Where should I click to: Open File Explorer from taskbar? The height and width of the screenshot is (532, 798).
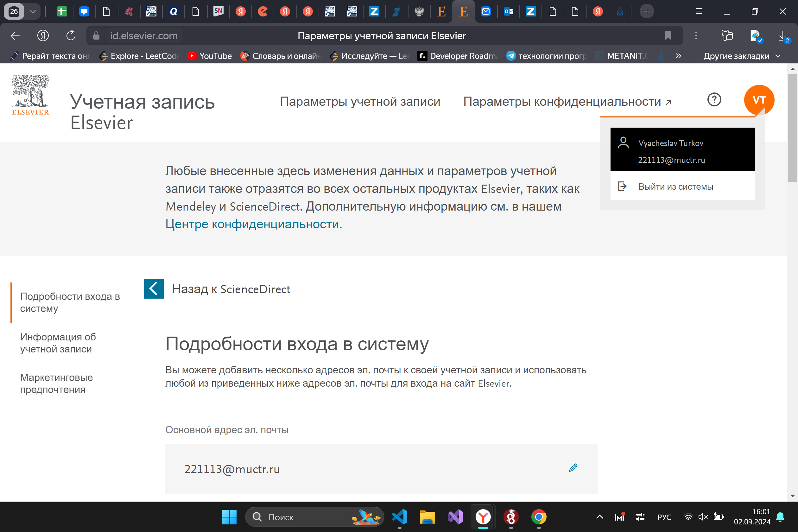(x=427, y=517)
